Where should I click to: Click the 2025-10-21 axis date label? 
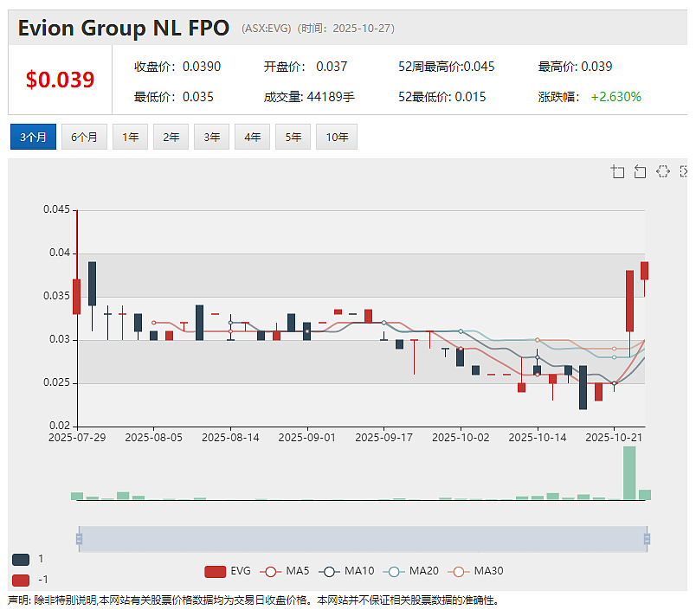coord(614,438)
